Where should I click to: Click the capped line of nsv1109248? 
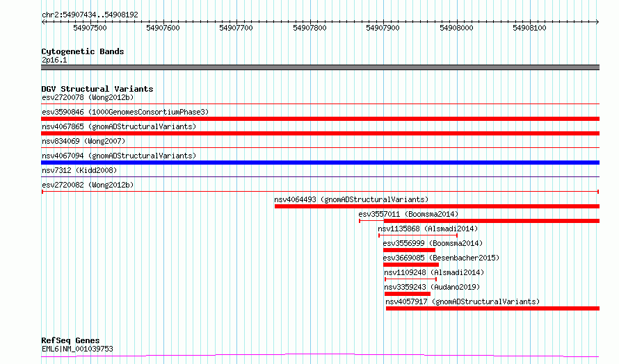410,279
